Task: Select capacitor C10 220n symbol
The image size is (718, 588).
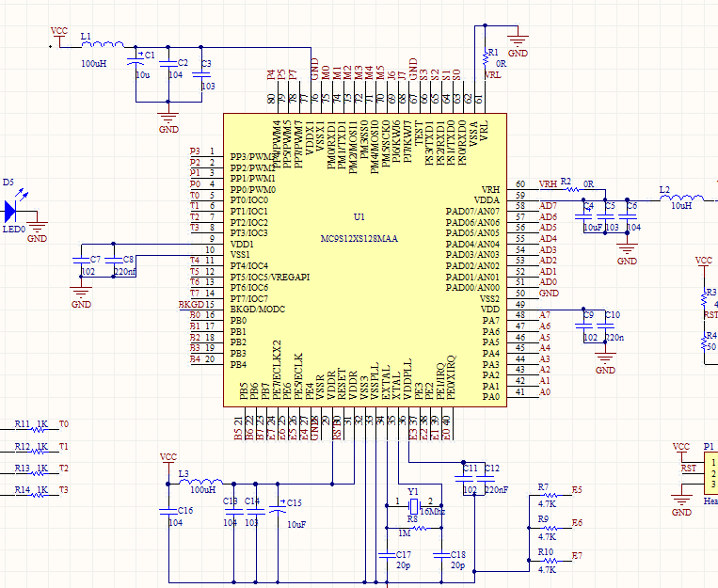Action: (x=605, y=326)
